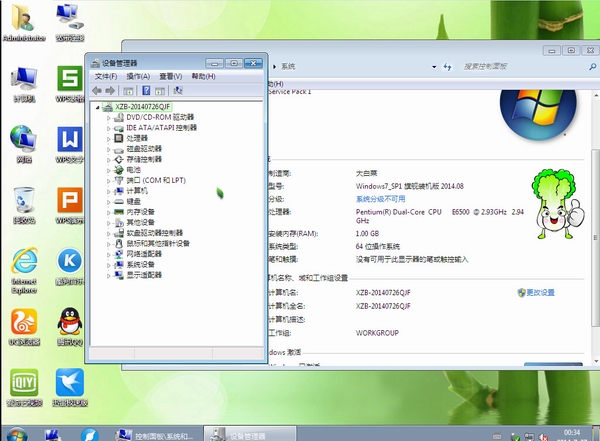This screenshot has height=441, width=600.
Task: Click the Back arrow in Device Manager toolbar
Action: [96, 91]
